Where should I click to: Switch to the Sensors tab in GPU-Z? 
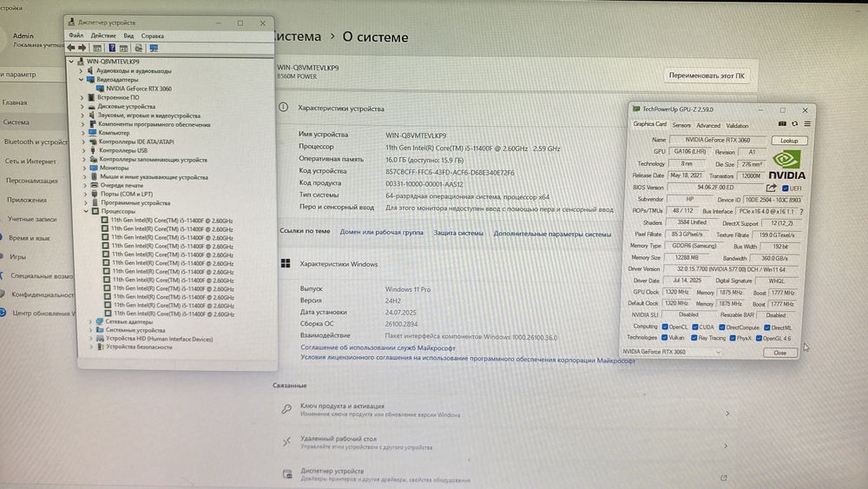(681, 125)
